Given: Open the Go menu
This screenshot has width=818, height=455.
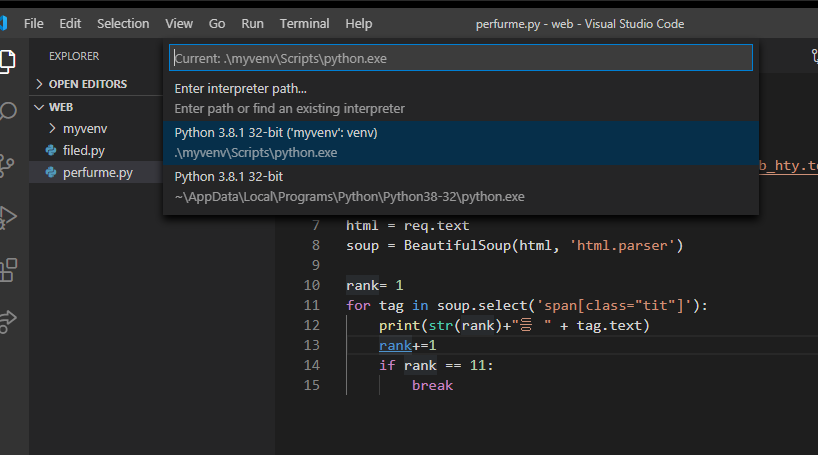Looking at the screenshot, I should [217, 23].
